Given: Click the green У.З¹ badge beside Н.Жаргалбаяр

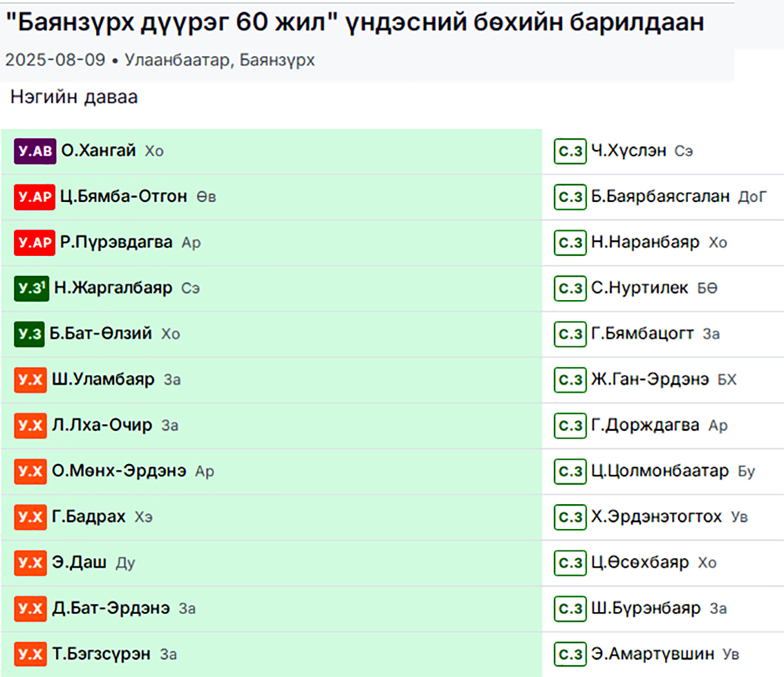Looking at the screenshot, I should (31, 288).
